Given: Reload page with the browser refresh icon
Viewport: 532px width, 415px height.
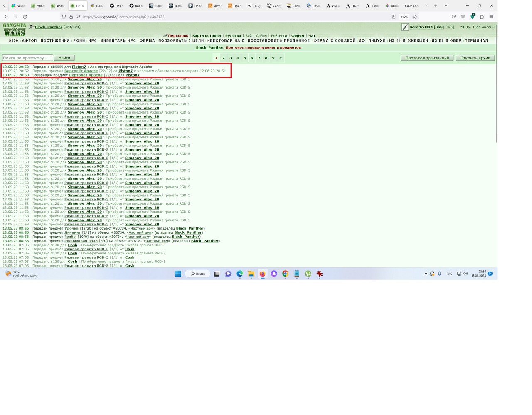Looking at the screenshot, I should pyautogui.click(x=25, y=17).
